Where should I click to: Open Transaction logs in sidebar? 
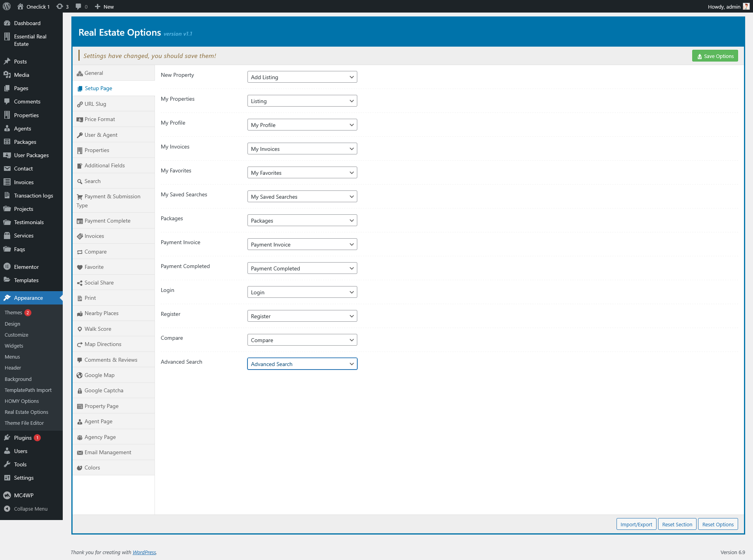click(31, 196)
